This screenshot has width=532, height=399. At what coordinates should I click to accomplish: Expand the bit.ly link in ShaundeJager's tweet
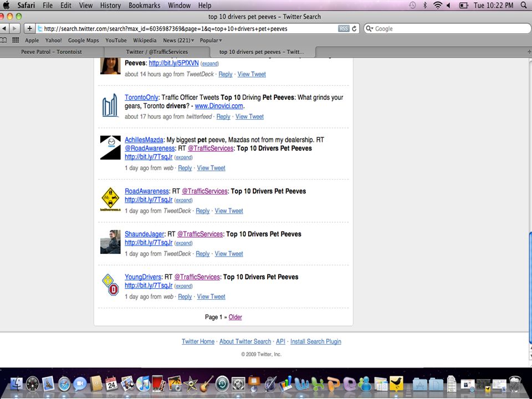click(183, 243)
